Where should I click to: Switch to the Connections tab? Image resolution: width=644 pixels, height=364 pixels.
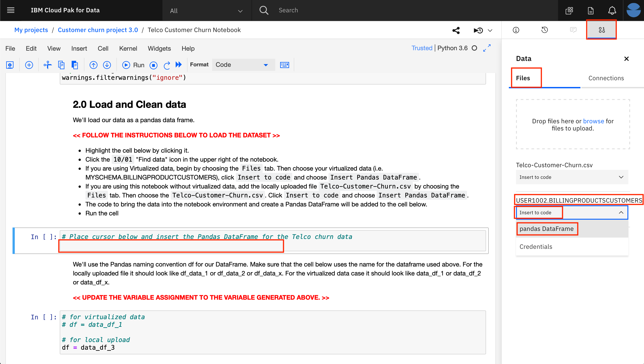(x=606, y=78)
